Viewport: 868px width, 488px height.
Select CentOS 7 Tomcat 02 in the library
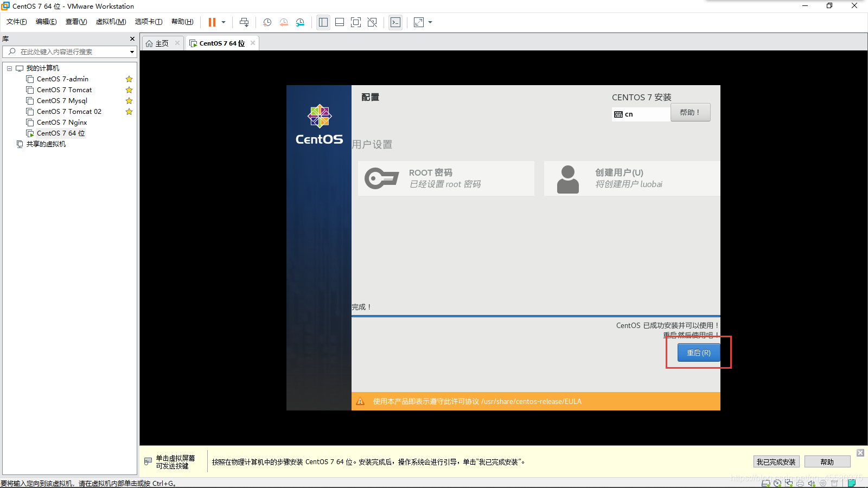click(x=69, y=112)
